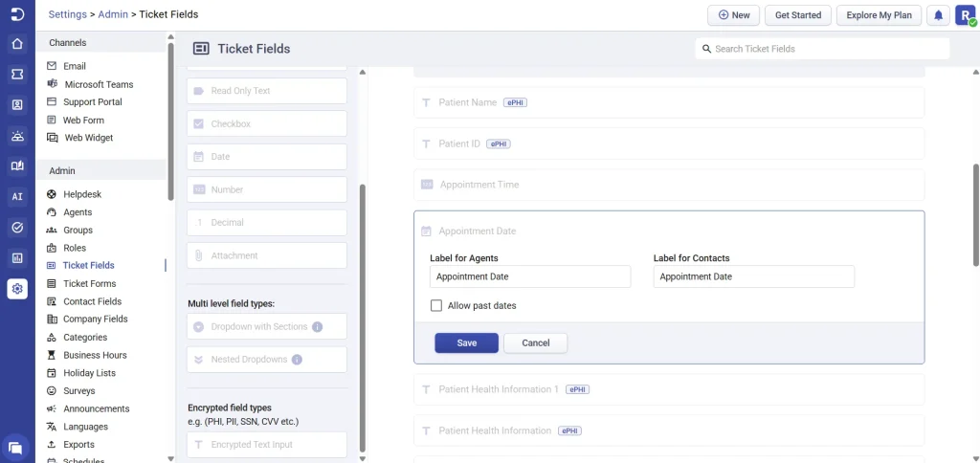This screenshot has width=980, height=463.
Task: Click the Exports upload icon
Action: (x=52, y=444)
